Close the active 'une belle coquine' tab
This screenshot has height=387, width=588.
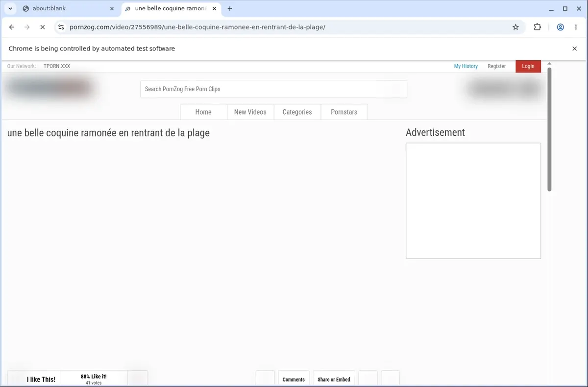[215, 8]
